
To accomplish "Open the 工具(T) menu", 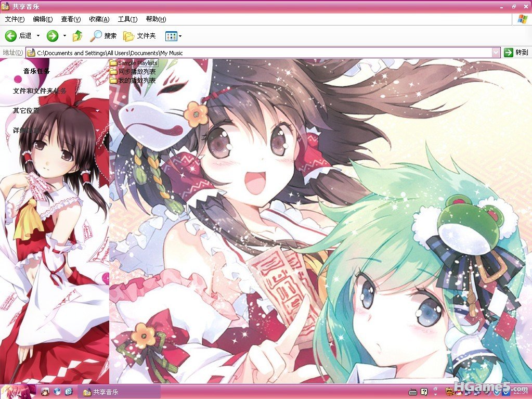I will click(127, 19).
